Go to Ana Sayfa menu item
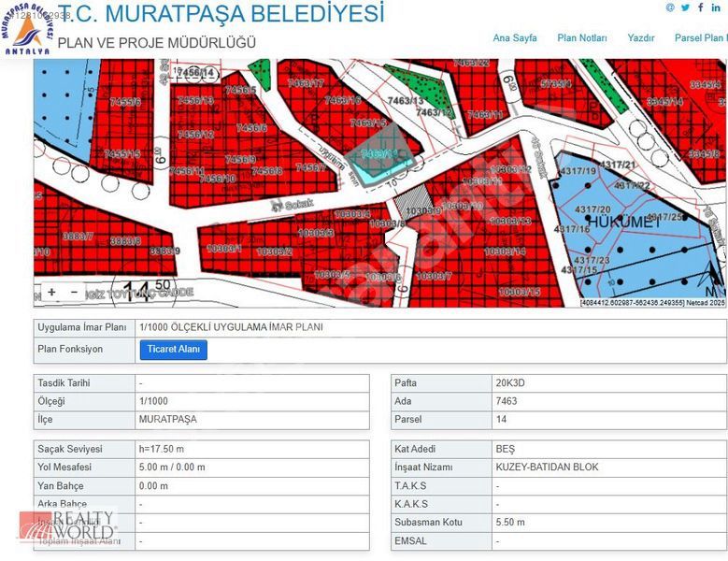 515,38
